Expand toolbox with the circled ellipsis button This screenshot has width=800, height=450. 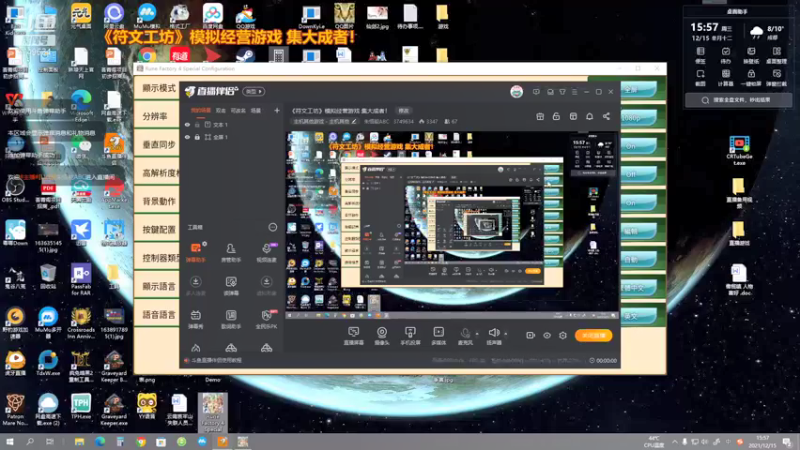(x=272, y=227)
